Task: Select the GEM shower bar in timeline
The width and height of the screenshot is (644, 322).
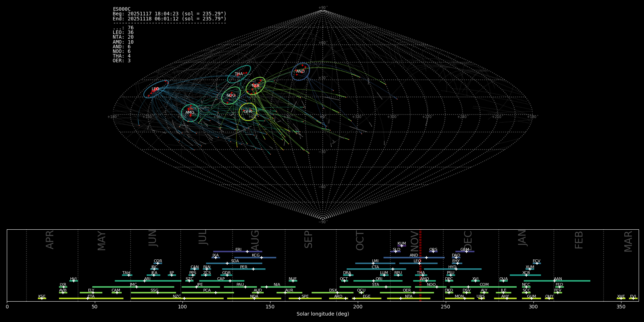Action: click(x=464, y=252)
